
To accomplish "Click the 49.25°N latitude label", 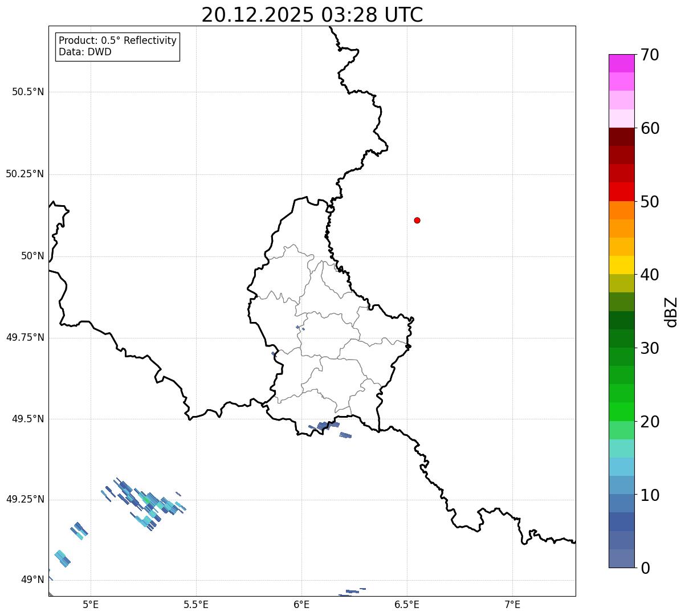I will pyautogui.click(x=25, y=499).
